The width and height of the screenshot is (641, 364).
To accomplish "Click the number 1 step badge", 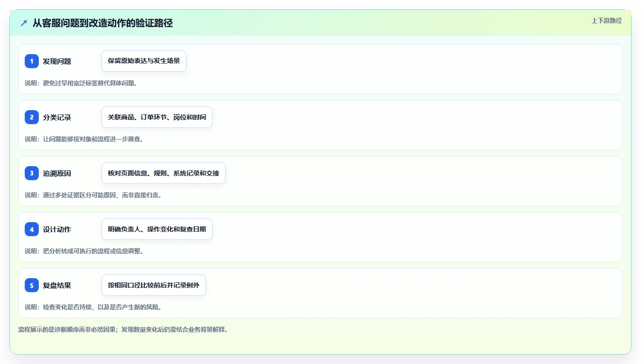I will 32,61.
